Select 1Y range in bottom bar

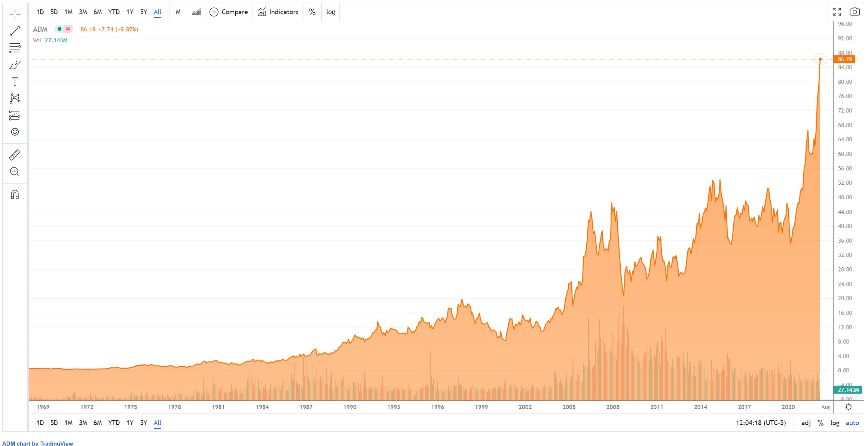pyautogui.click(x=130, y=423)
